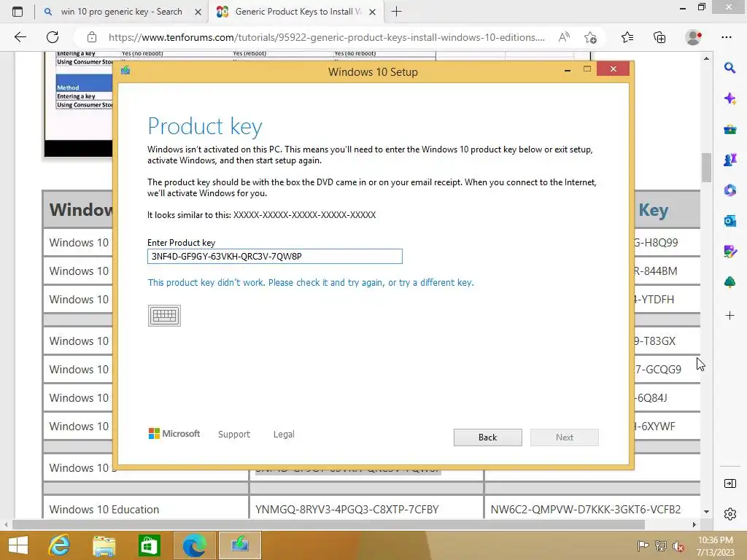
Task: Open the Support link
Action: pyautogui.click(x=234, y=435)
